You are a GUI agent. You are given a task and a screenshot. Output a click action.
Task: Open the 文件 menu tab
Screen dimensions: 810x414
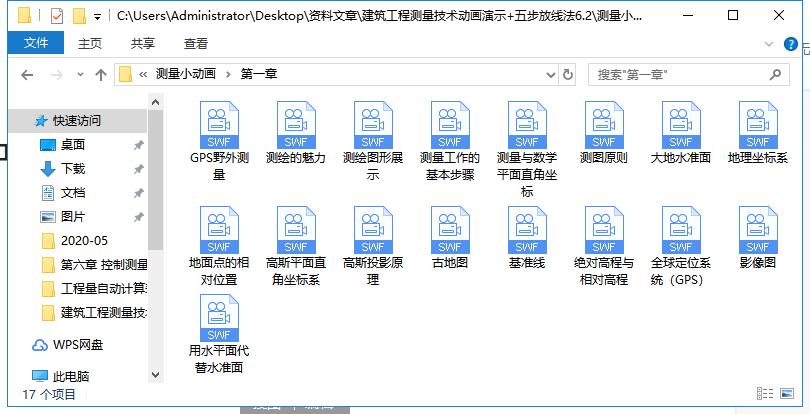pos(36,43)
